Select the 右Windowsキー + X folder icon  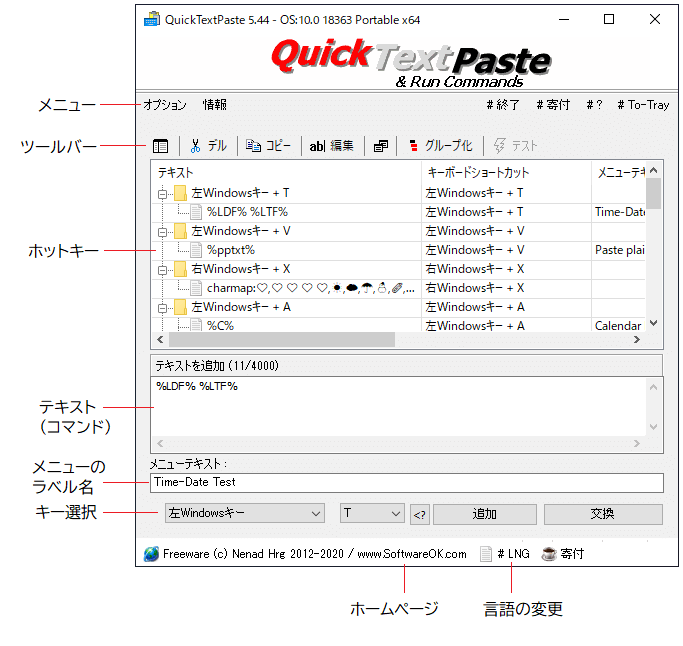(180, 269)
